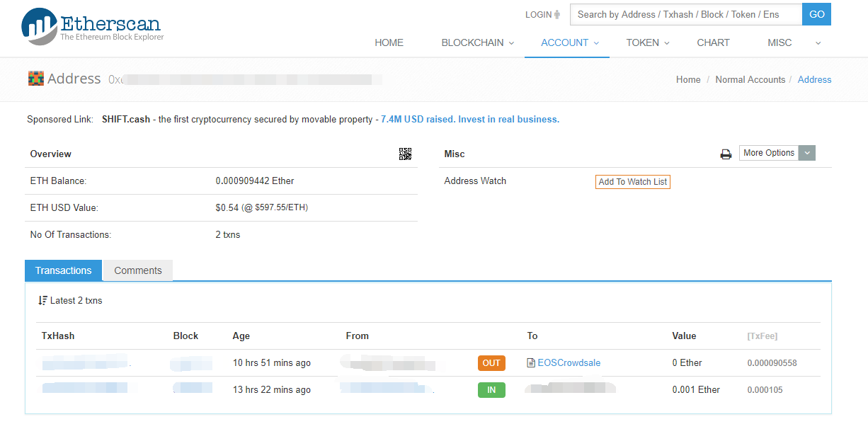
Task: Toggle the TxFee column header
Action: [x=762, y=336]
